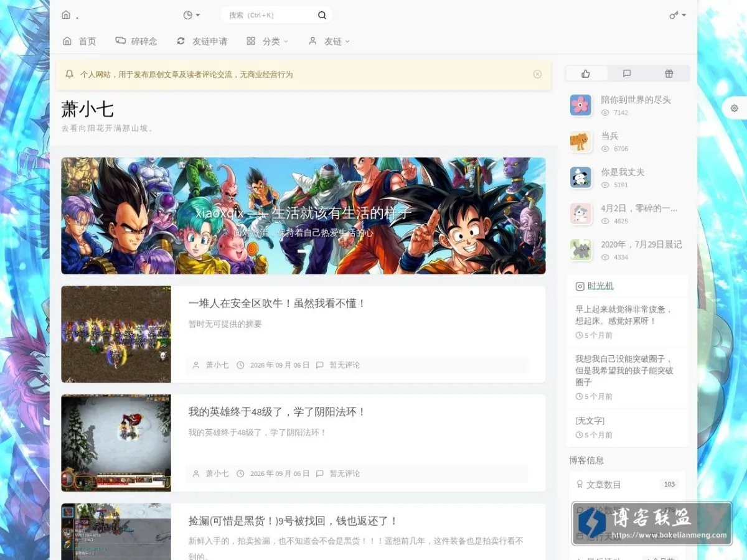The width and height of the screenshot is (747, 560).
Task: Click date 2026年09月06日 on 48级 post
Action: pos(280,474)
